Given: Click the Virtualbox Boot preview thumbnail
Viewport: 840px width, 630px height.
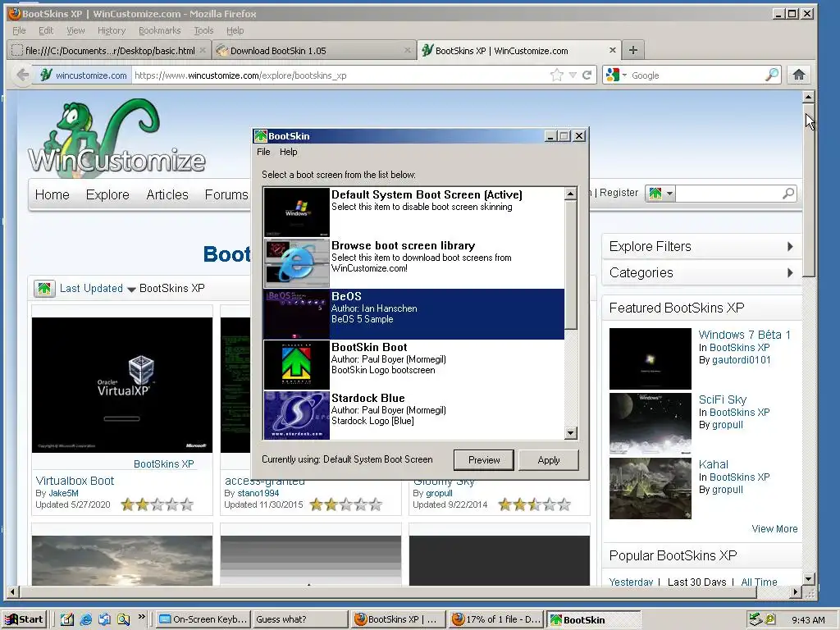Looking at the screenshot, I should [x=122, y=385].
